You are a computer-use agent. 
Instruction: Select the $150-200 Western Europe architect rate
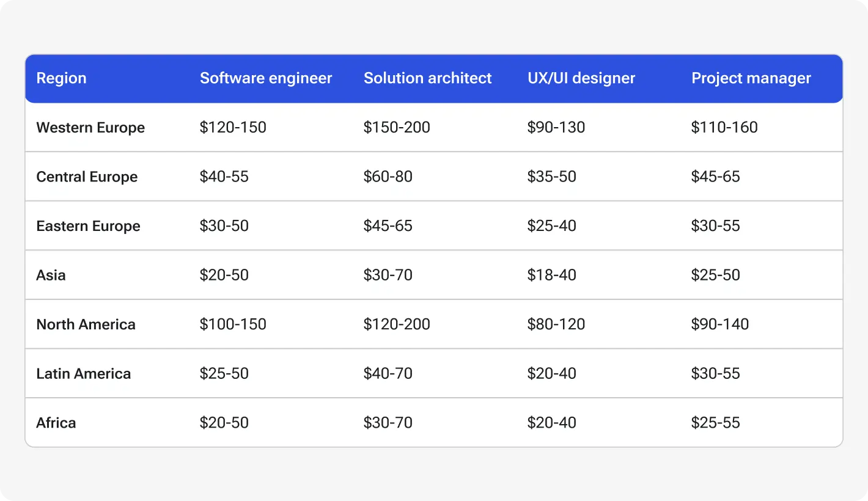(x=397, y=127)
